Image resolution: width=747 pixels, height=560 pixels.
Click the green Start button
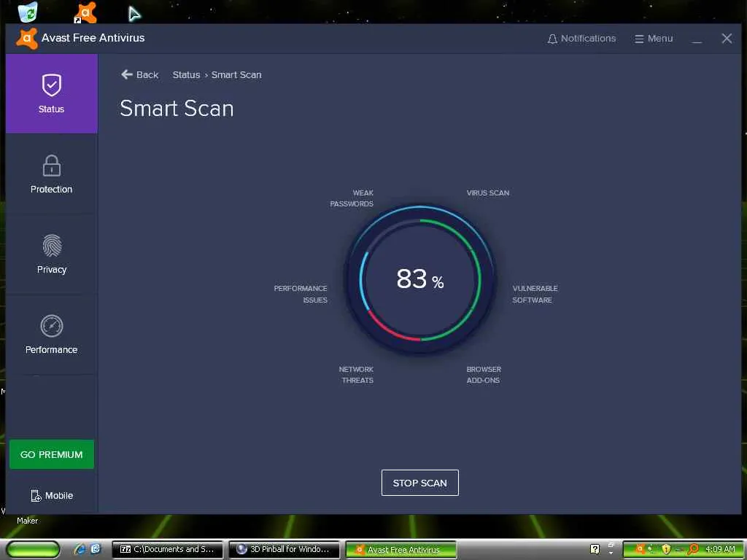[x=34, y=550]
